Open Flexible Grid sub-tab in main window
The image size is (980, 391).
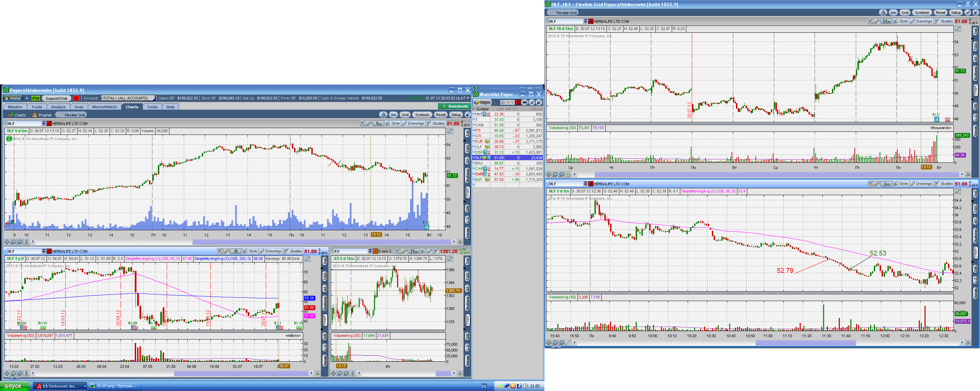pyautogui.click(x=71, y=115)
